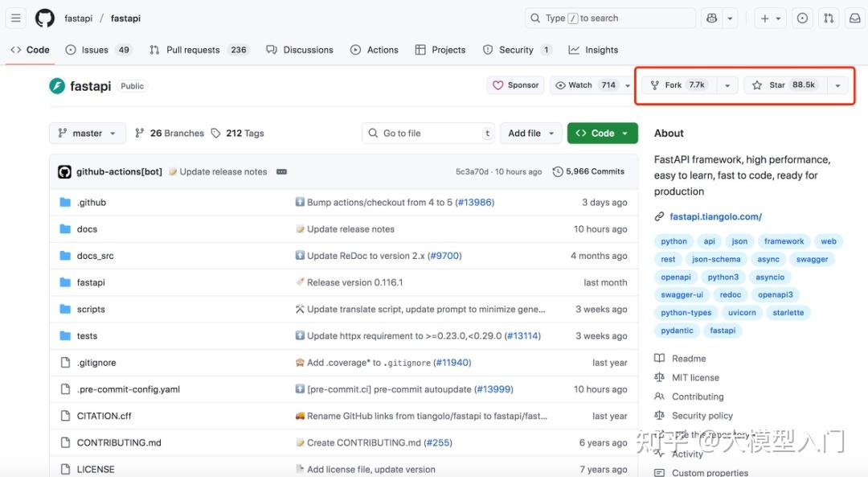Image resolution: width=868 pixels, height=477 pixels.
Task: Click the python topic tag
Action: coord(674,241)
